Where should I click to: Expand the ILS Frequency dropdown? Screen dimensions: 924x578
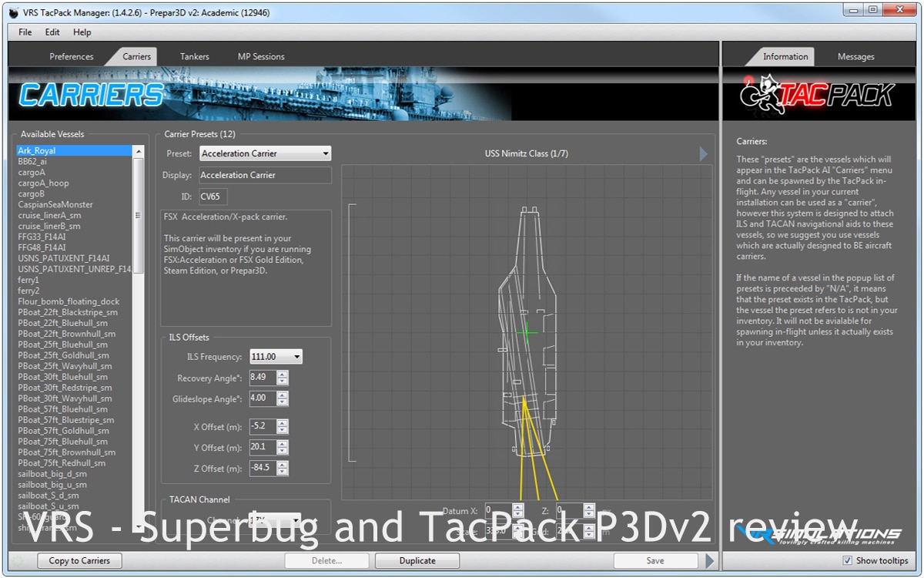pos(276,357)
